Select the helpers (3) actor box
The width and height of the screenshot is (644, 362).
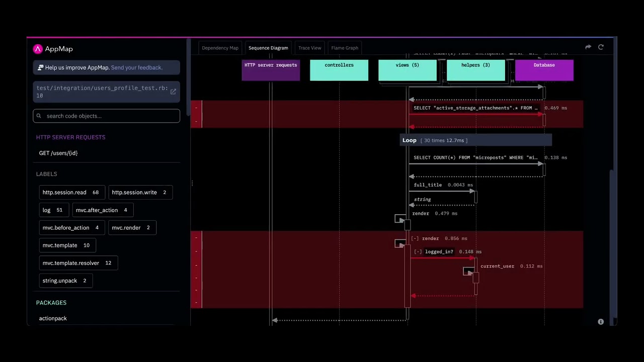pyautogui.click(x=476, y=70)
